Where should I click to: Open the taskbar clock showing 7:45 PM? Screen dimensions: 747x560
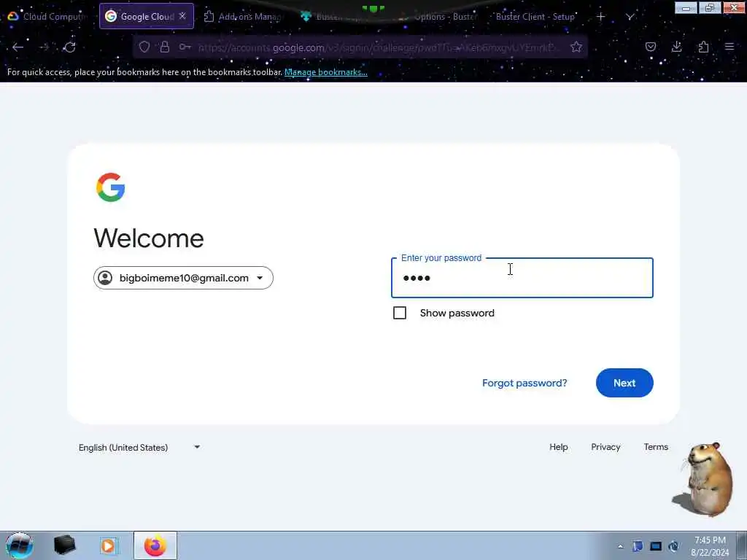tap(711, 546)
